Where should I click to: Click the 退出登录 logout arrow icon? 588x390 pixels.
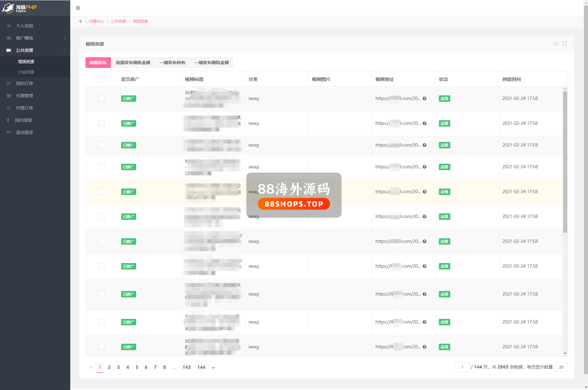9,132
